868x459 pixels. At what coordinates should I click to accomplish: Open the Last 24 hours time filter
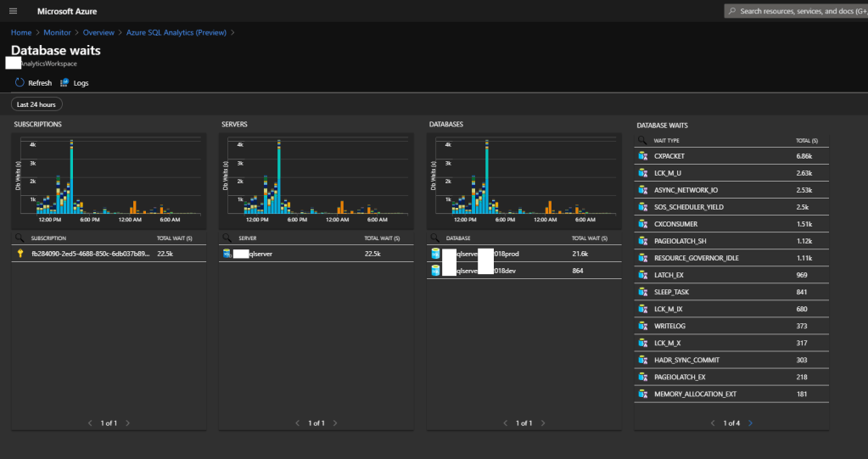pyautogui.click(x=36, y=104)
